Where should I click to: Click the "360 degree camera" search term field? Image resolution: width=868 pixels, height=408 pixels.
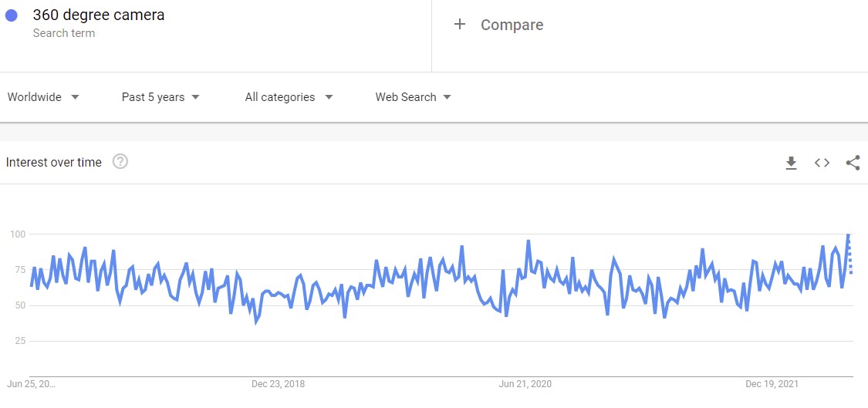[98, 15]
